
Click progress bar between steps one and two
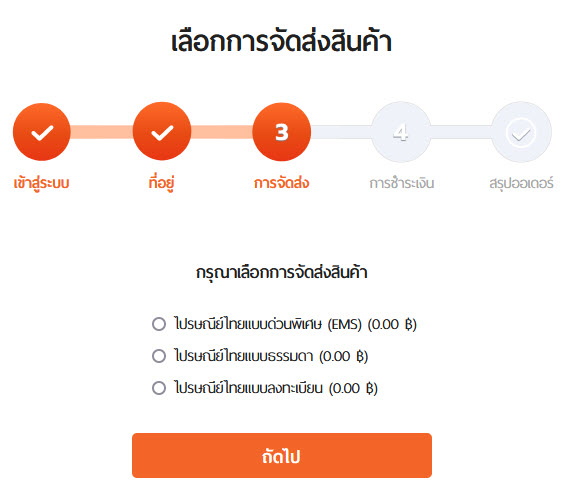click(102, 132)
